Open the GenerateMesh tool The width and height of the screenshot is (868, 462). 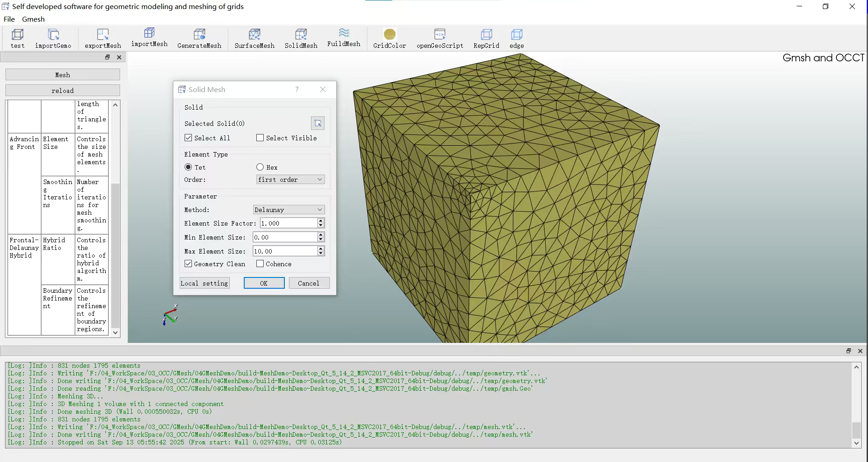(199, 35)
